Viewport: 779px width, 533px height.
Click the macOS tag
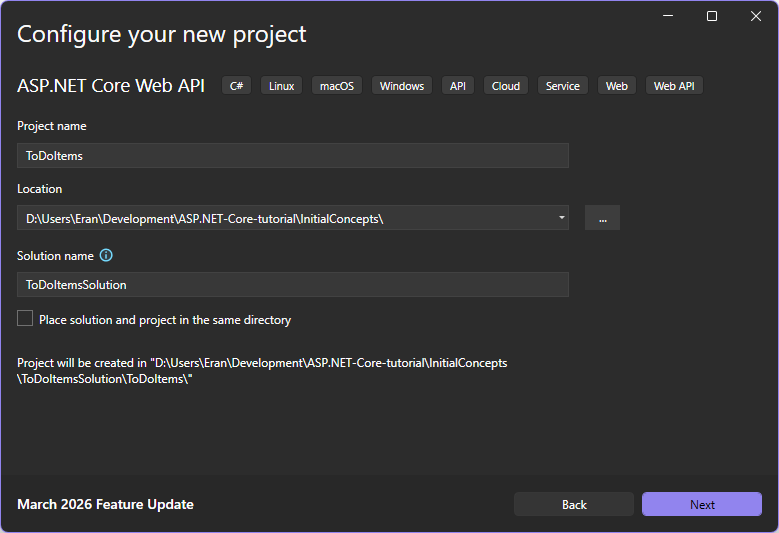[337, 85]
